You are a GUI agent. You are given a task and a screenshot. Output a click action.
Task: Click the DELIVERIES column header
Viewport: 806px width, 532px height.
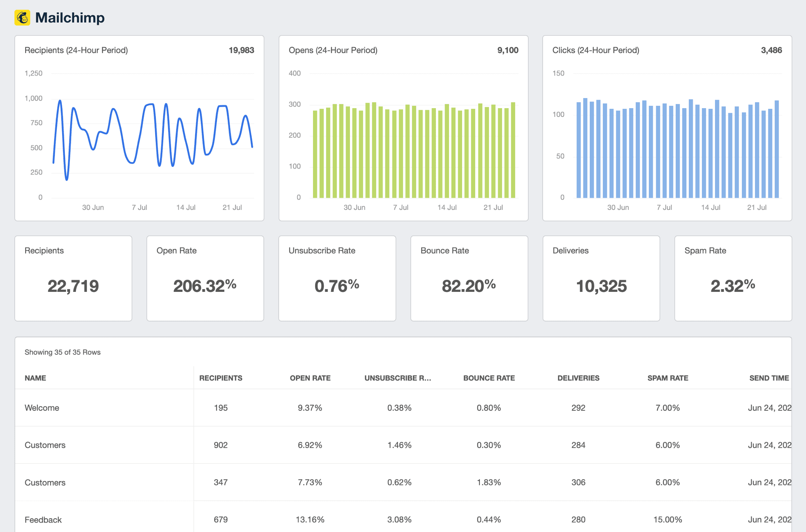(578, 378)
